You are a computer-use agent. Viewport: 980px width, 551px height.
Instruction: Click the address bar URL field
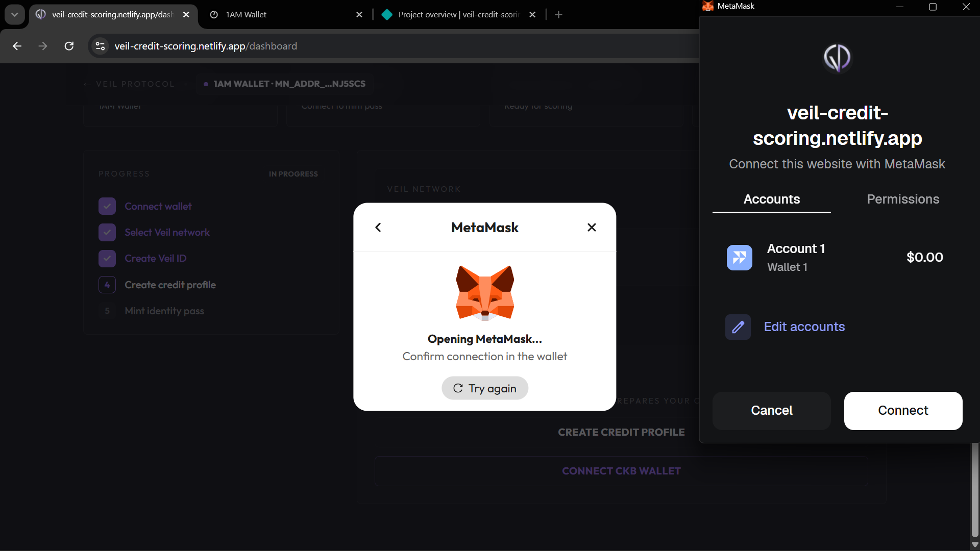393,46
